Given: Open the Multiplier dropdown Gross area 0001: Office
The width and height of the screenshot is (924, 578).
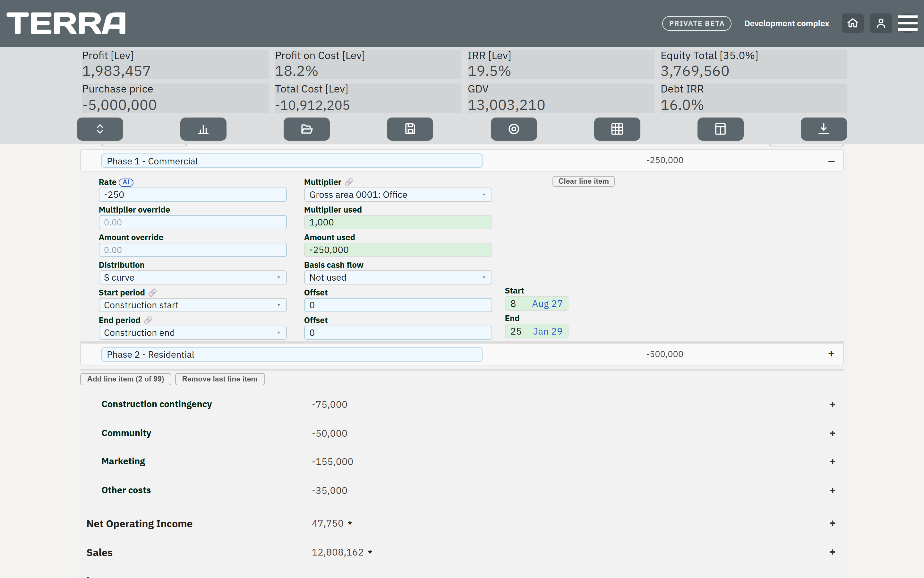Looking at the screenshot, I should pyautogui.click(x=398, y=195).
